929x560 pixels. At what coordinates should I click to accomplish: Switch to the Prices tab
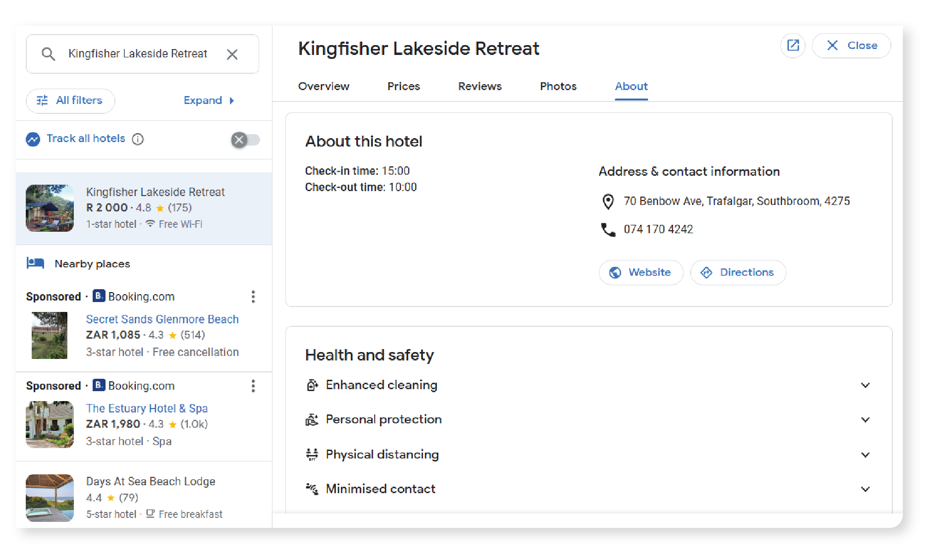tap(403, 86)
